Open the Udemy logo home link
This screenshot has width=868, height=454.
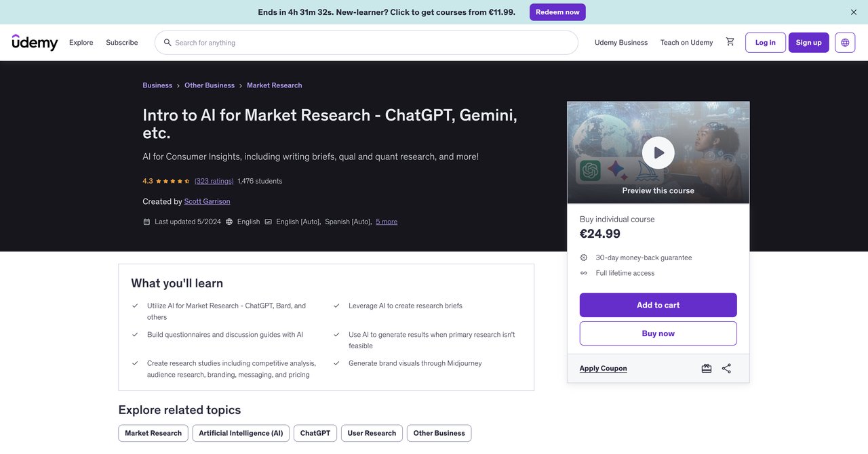click(x=35, y=42)
